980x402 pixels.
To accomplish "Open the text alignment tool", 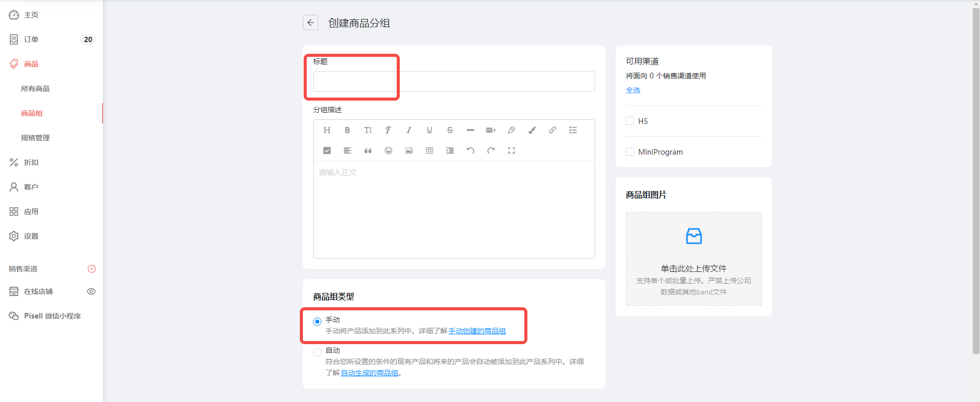I will coord(348,151).
